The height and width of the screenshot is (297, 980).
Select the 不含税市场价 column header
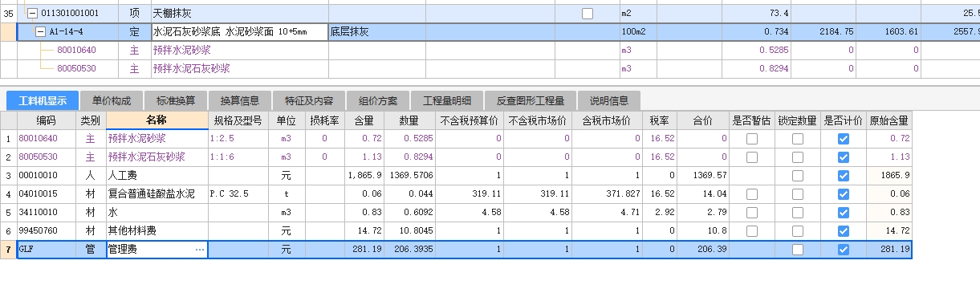539,120
